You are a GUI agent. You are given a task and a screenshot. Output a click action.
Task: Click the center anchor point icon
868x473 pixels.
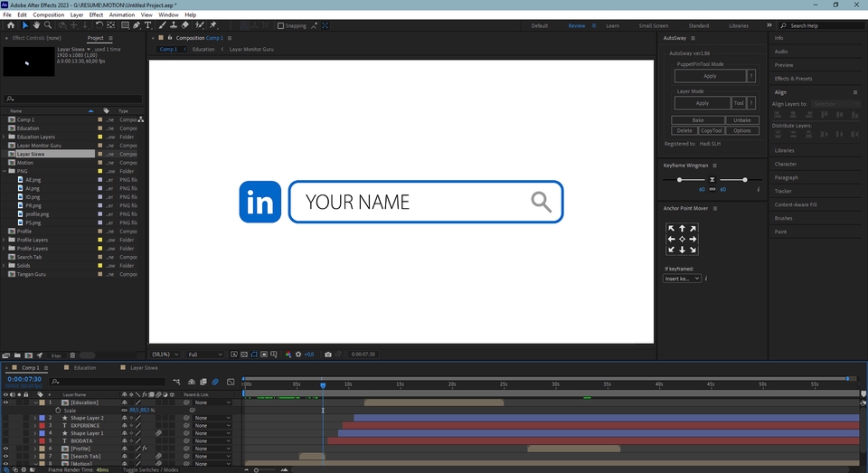[x=682, y=239]
